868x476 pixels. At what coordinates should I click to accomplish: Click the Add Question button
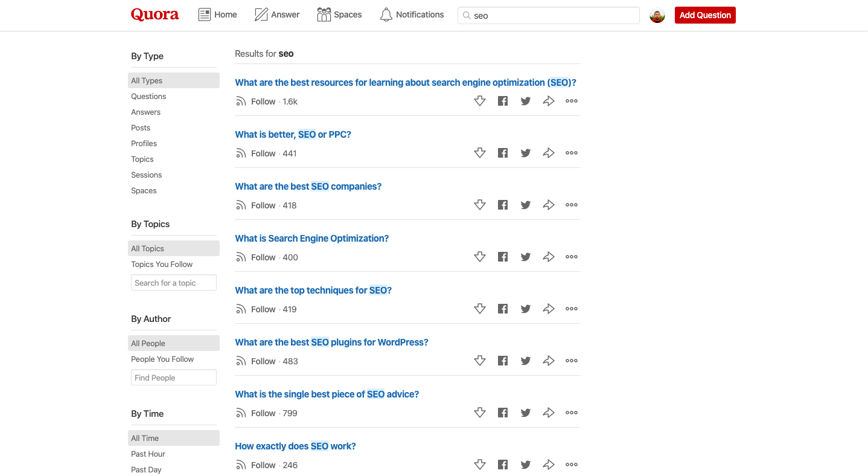point(705,15)
